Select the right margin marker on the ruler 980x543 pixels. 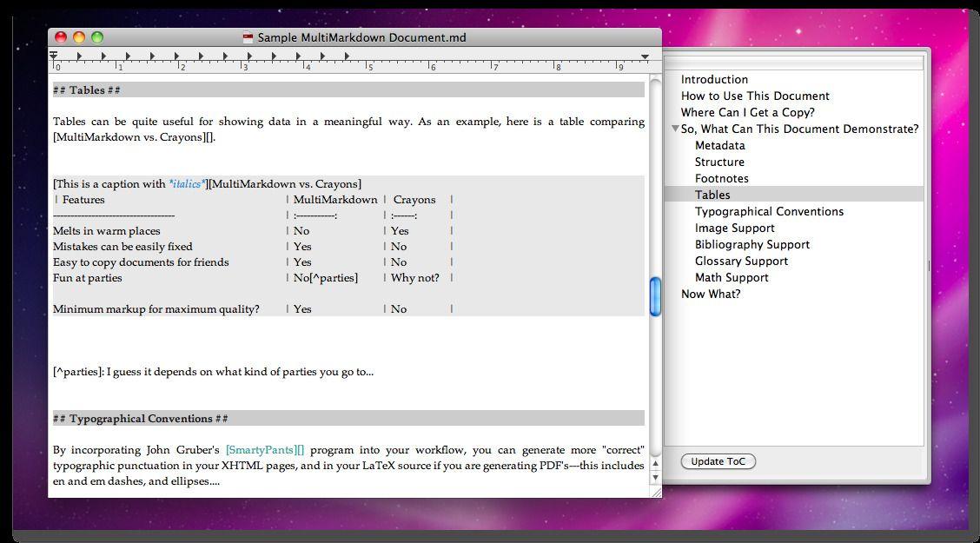coord(645,56)
